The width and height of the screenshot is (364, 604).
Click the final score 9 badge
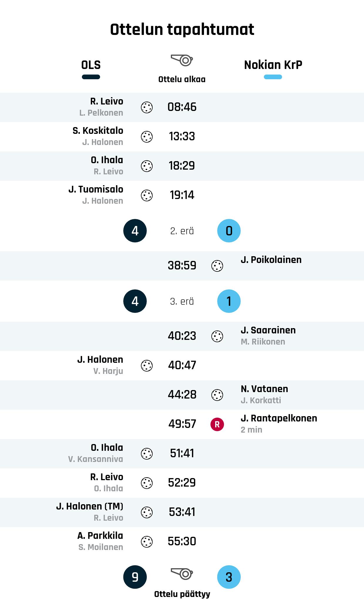[135, 577]
